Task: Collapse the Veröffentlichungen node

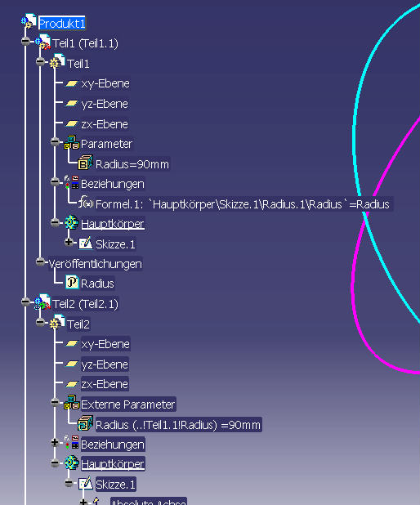Action: coord(40,261)
